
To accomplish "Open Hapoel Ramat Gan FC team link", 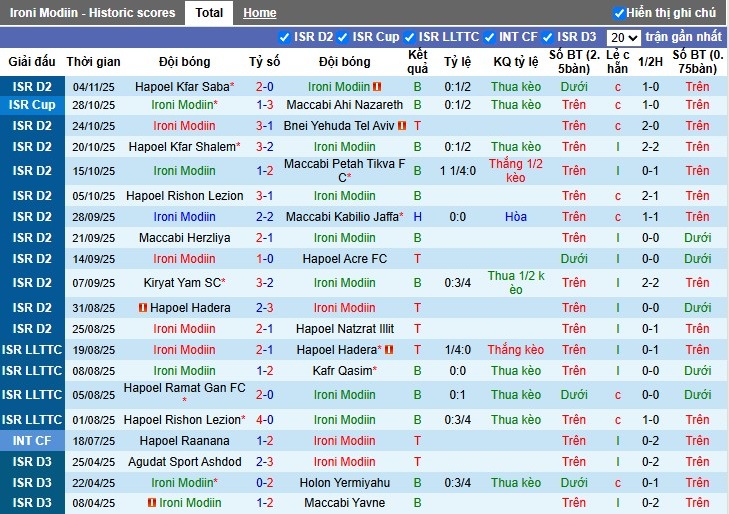I will (x=185, y=388).
